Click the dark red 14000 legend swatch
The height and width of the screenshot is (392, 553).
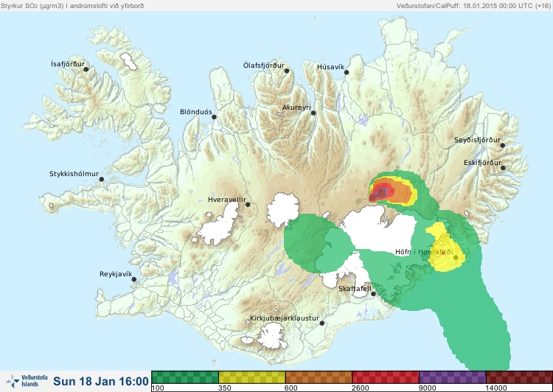tap(519, 377)
